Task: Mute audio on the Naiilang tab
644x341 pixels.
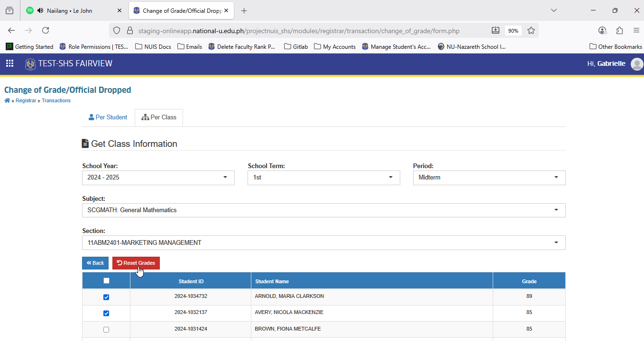Action: [x=40, y=10]
